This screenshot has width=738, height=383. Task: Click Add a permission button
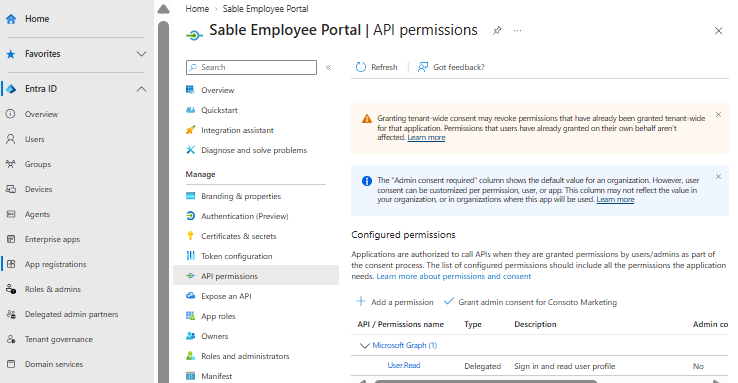[x=394, y=302]
